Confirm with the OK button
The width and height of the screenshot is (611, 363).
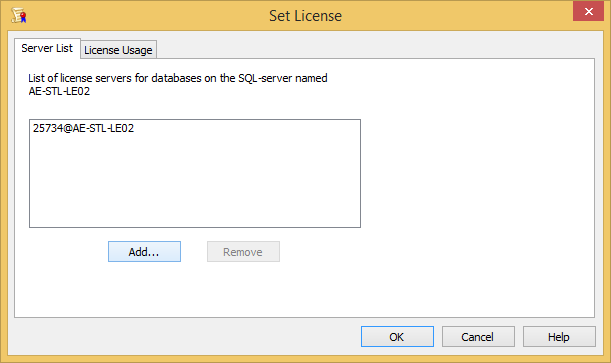(x=397, y=337)
